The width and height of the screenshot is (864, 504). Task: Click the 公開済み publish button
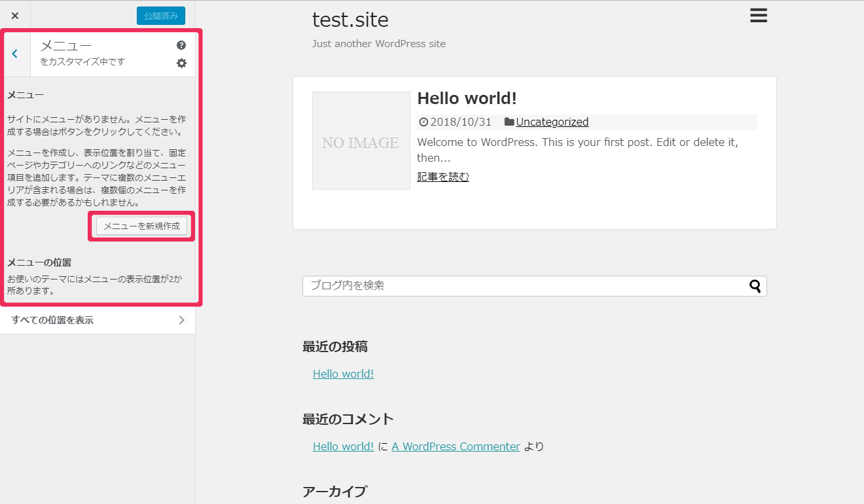(160, 16)
